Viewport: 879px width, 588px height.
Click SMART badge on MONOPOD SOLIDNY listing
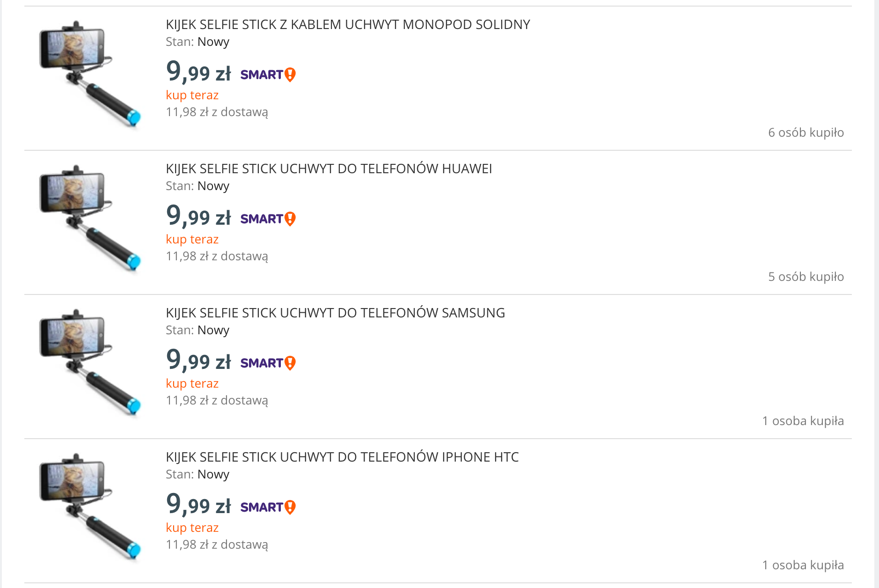268,74
